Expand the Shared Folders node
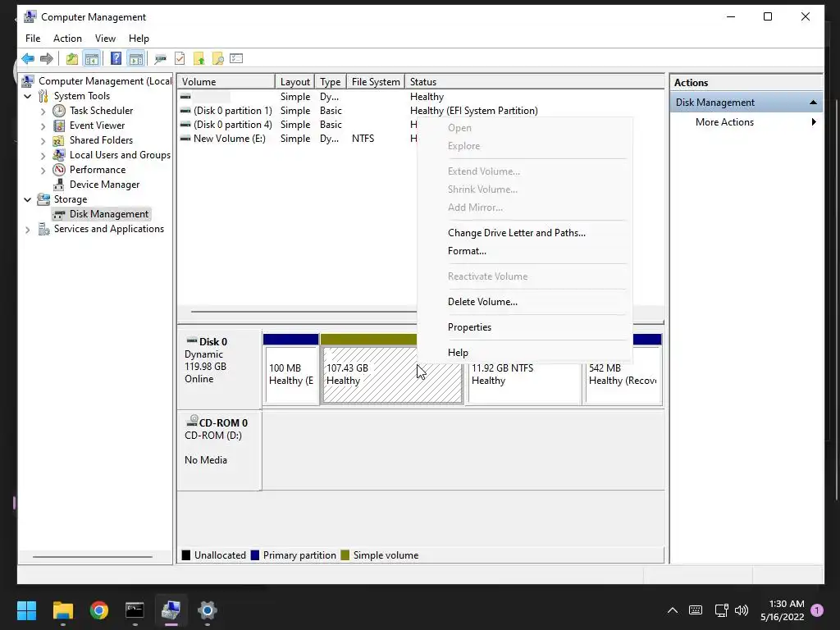Screen dimensions: 840x630 [x=43, y=141]
